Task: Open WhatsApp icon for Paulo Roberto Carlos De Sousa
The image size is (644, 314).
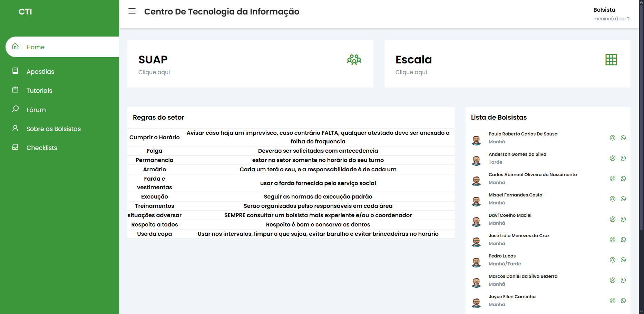Action: tap(623, 138)
